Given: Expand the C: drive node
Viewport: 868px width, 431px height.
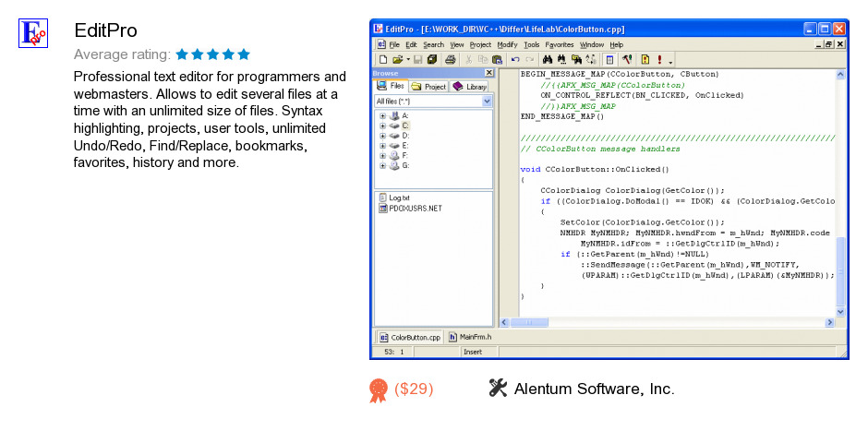Looking at the screenshot, I should [382, 126].
